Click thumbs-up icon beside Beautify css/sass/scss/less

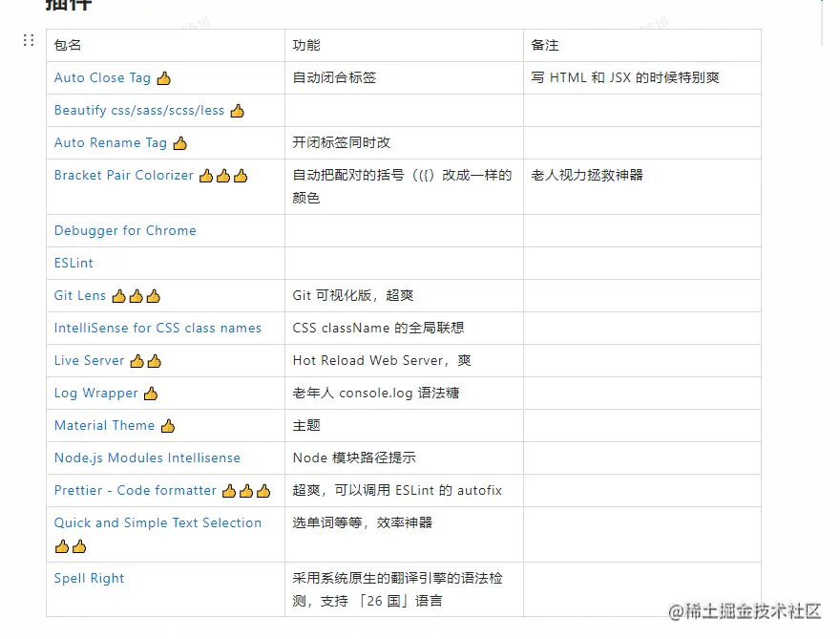(238, 111)
